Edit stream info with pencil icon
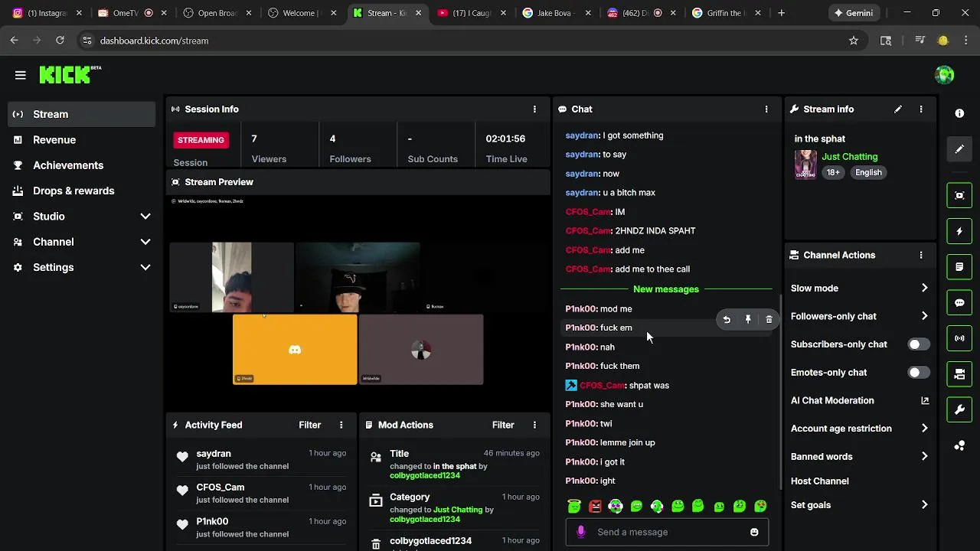The height and width of the screenshot is (551, 980). pos(898,109)
